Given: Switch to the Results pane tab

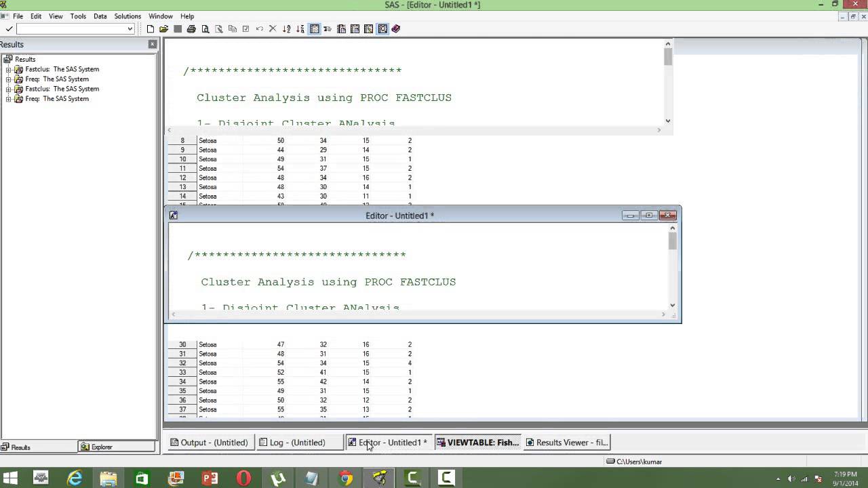Looking at the screenshot, I should 39,447.
